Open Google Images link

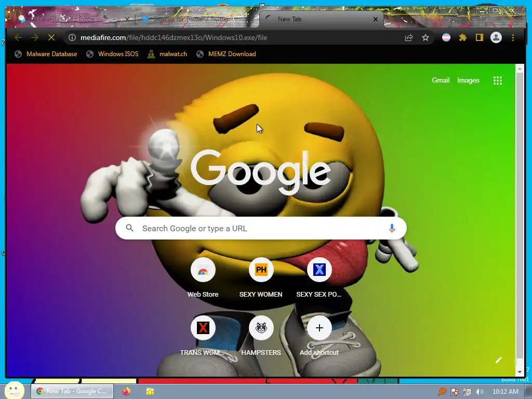tap(468, 81)
